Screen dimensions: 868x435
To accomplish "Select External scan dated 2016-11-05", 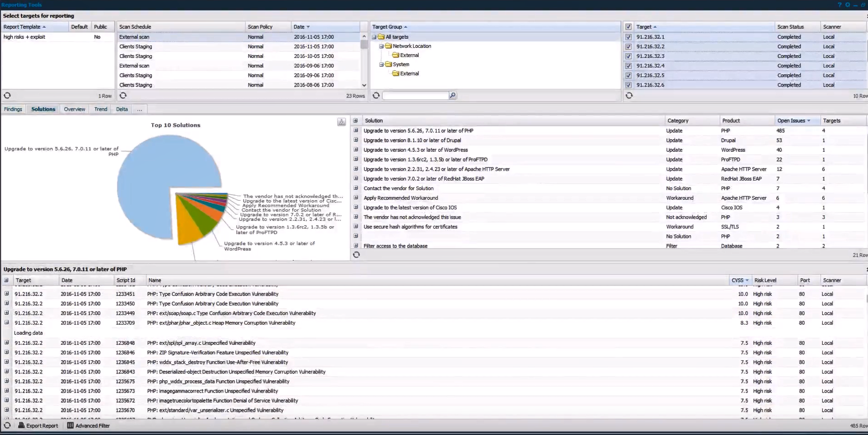I will pyautogui.click(x=239, y=37).
